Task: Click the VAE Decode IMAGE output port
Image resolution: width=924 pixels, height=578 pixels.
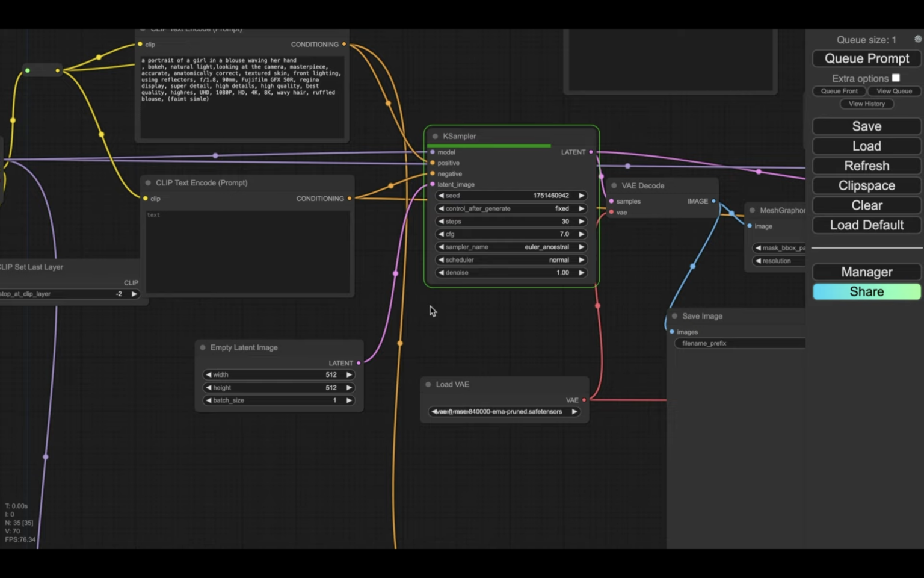Action: pos(713,201)
